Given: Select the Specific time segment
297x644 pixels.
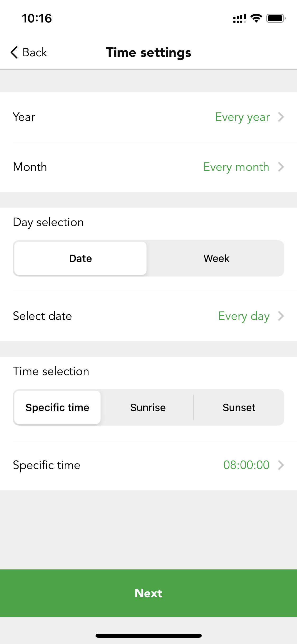Looking at the screenshot, I should tap(57, 407).
